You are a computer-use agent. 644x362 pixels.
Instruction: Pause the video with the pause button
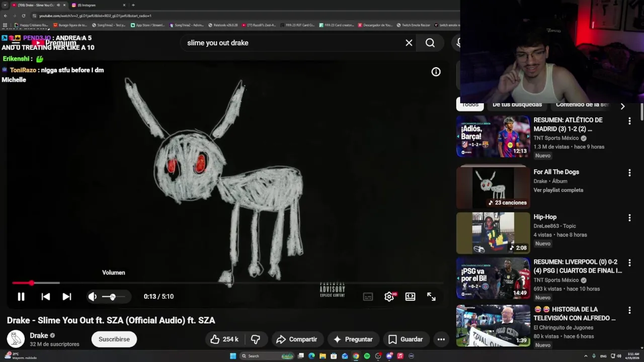[x=21, y=297]
